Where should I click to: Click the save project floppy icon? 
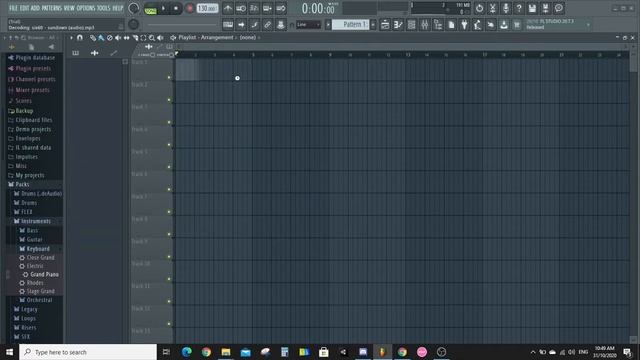point(532,8)
